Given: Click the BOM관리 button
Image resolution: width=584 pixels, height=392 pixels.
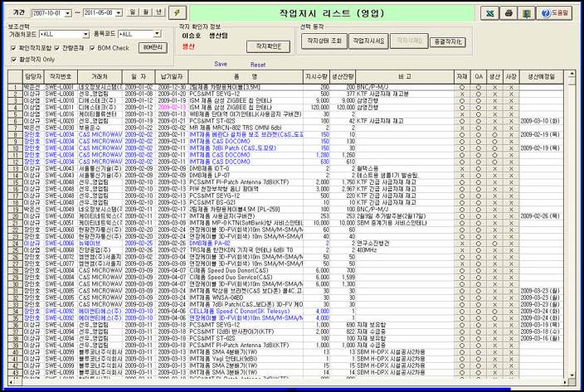Looking at the screenshot, I should (153, 47).
